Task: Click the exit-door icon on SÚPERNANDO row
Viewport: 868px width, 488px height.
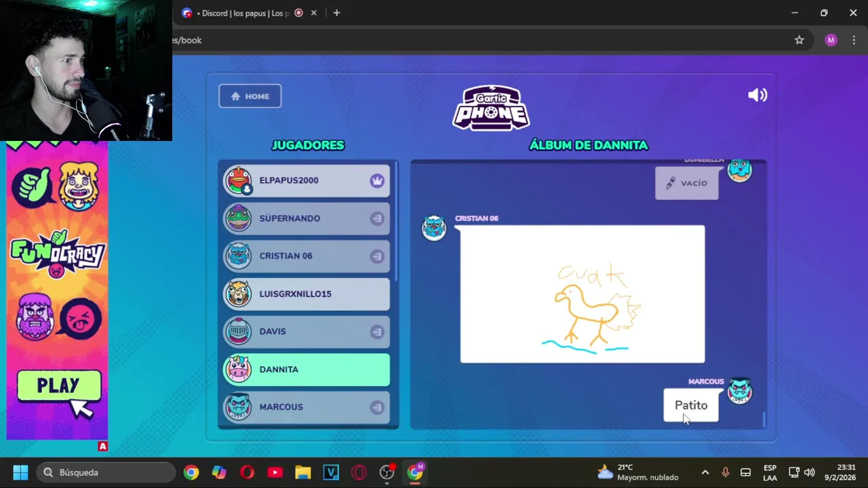Action: pos(377,218)
